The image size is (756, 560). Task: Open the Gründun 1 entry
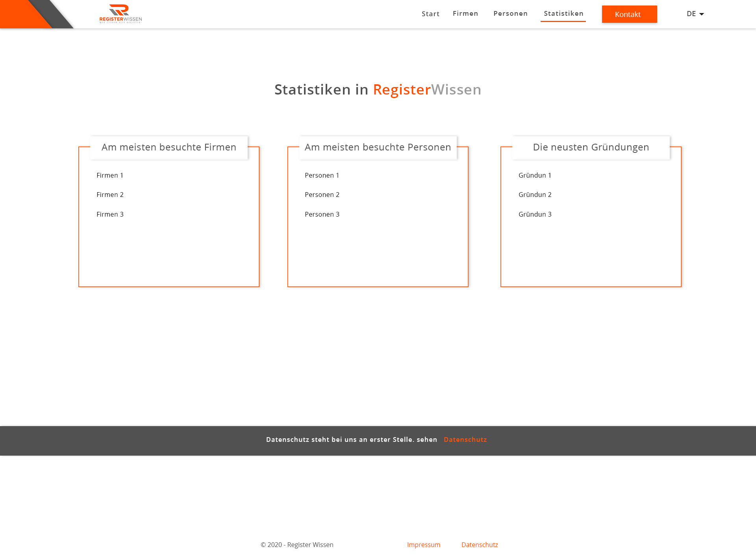[535, 175]
